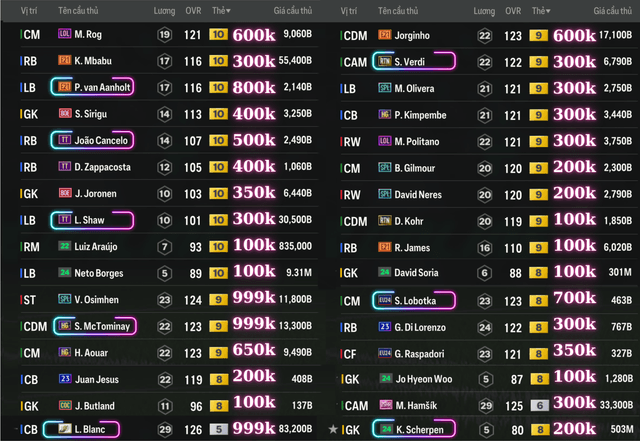
Task: Open the Jorginho CDM player row
Action: 486,36
